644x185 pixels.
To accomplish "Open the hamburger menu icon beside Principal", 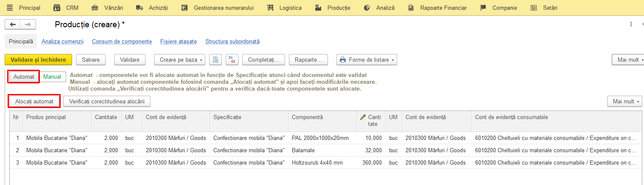I will (10, 8).
